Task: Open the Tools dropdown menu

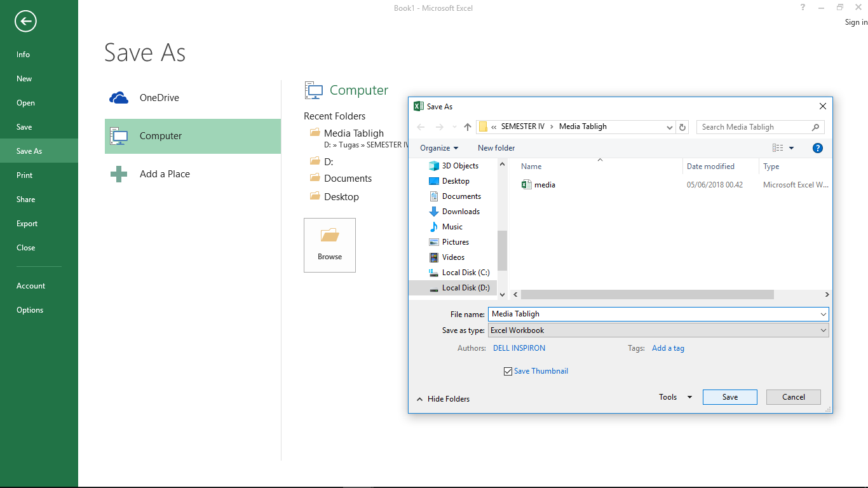Action: coord(675,397)
